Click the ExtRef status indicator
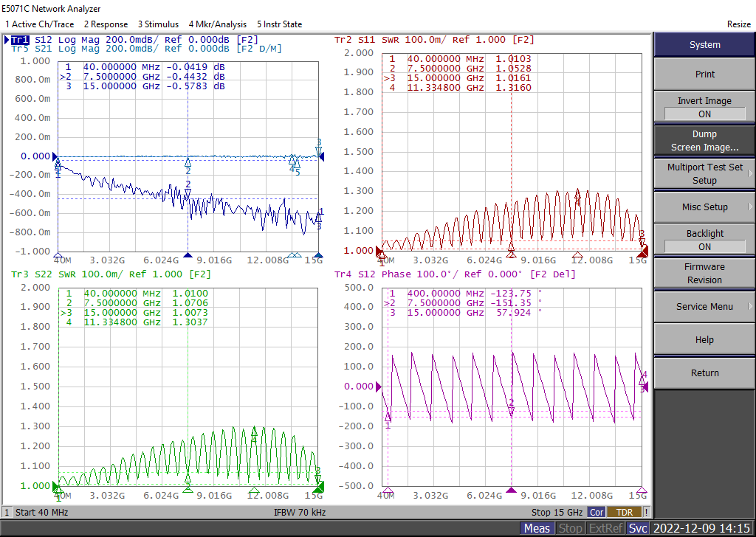This screenshot has height=537, width=756. click(605, 528)
